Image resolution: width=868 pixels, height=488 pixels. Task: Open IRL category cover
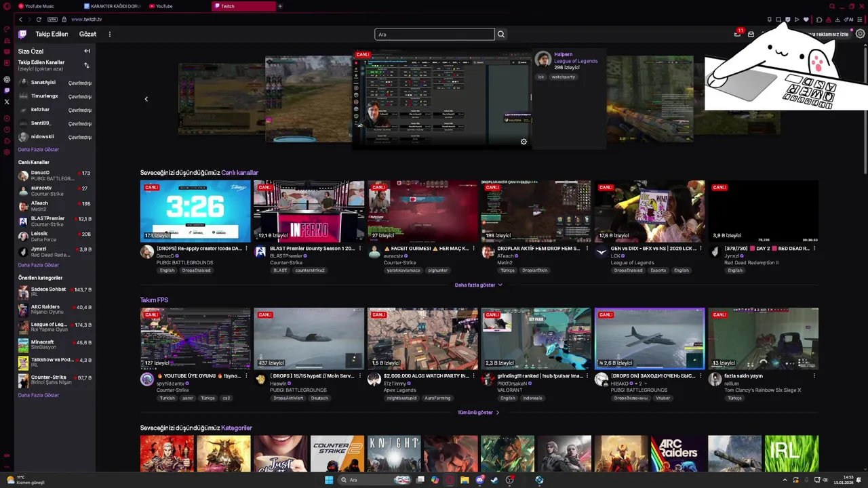coord(791,453)
